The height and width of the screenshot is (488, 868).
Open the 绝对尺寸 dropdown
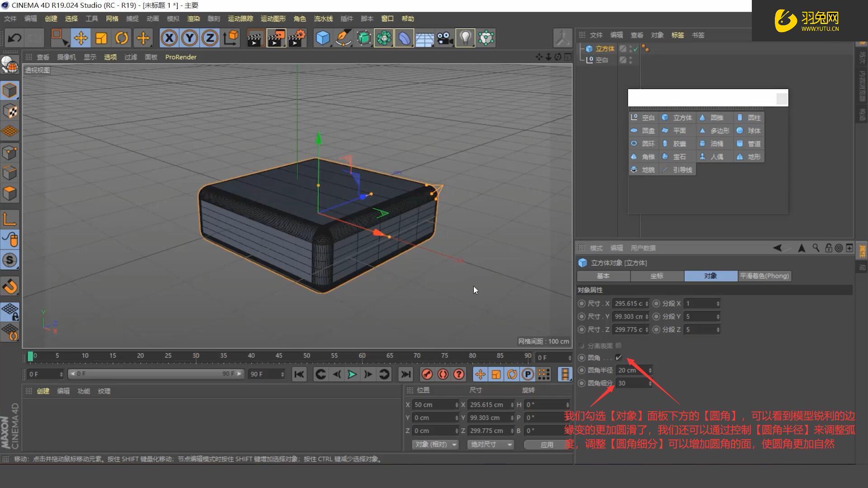490,445
